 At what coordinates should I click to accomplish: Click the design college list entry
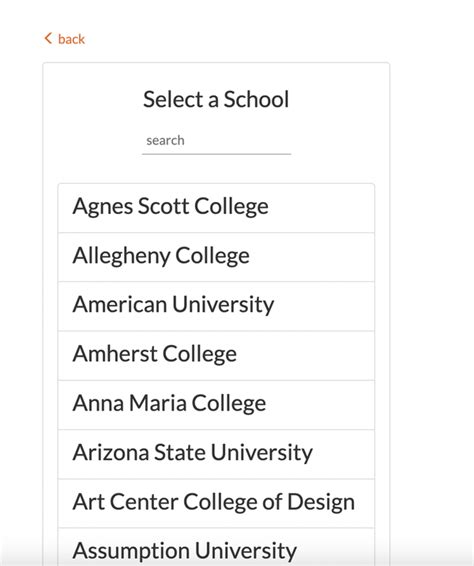point(216,503)
